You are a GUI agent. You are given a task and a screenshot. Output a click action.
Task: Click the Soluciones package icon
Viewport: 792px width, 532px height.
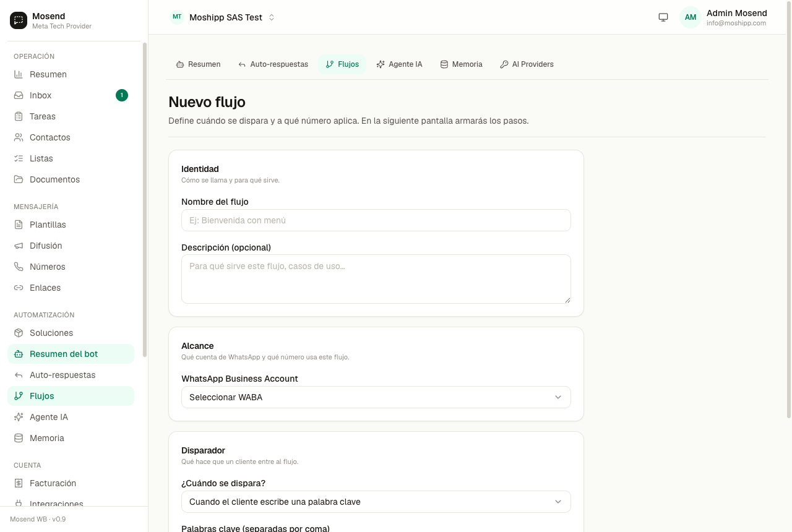[x=19, y=333]
